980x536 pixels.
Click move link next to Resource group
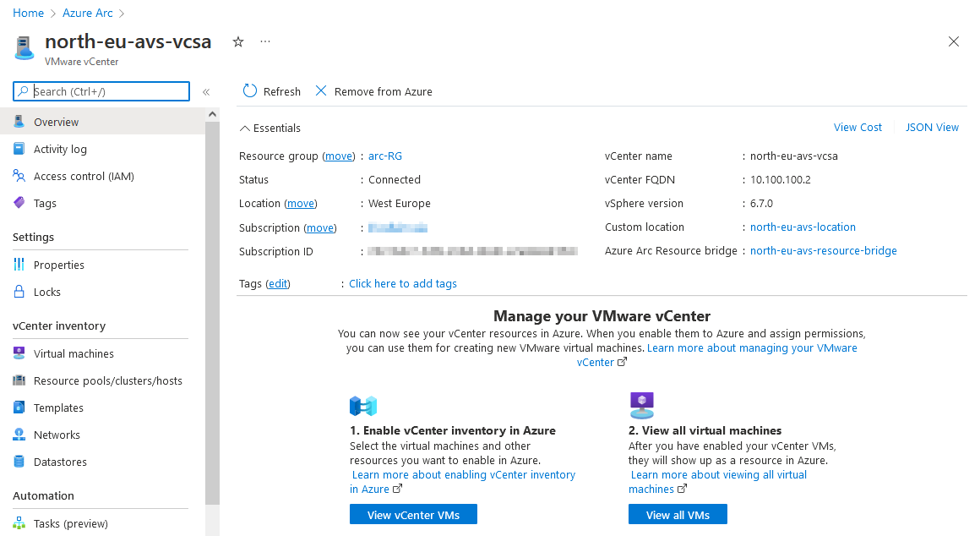point(339,156)
